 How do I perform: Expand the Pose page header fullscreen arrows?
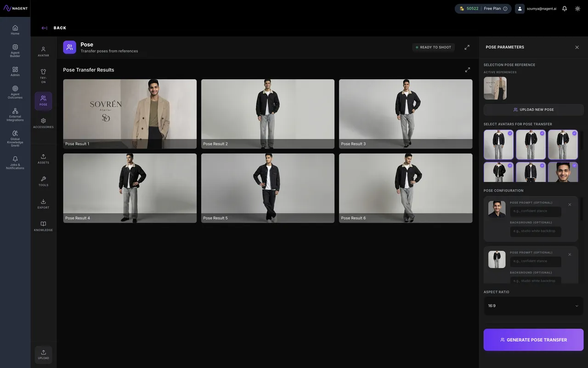coord(467,47)
